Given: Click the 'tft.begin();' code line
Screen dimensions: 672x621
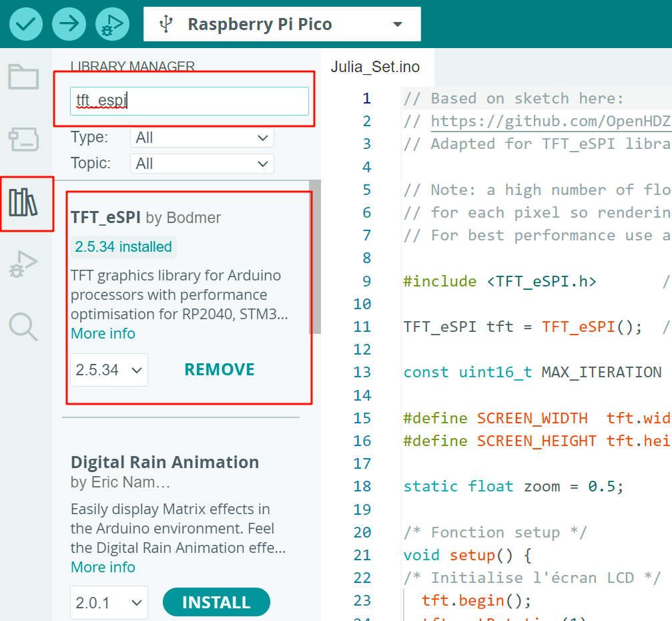Looking at the screenshot, I should [x=476, y=600].
